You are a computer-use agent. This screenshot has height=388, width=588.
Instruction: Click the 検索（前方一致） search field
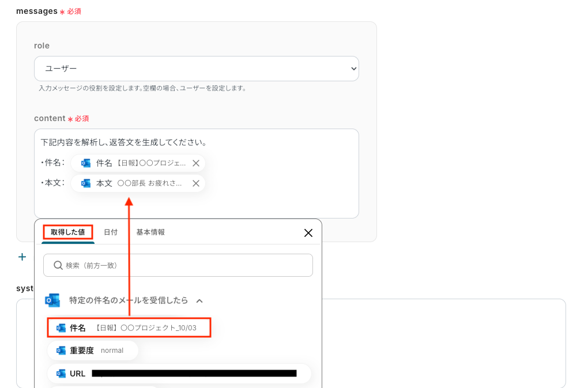184,265
